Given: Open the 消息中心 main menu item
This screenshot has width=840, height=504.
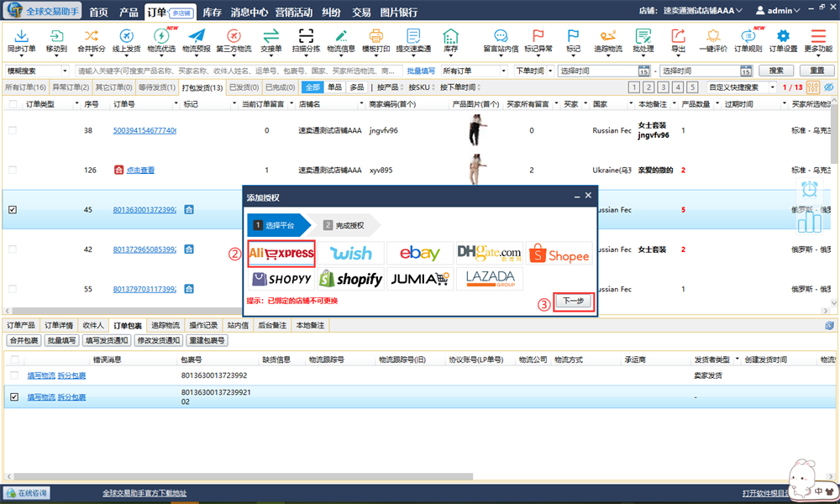Looking at the screenshot, I should [249, 12].
